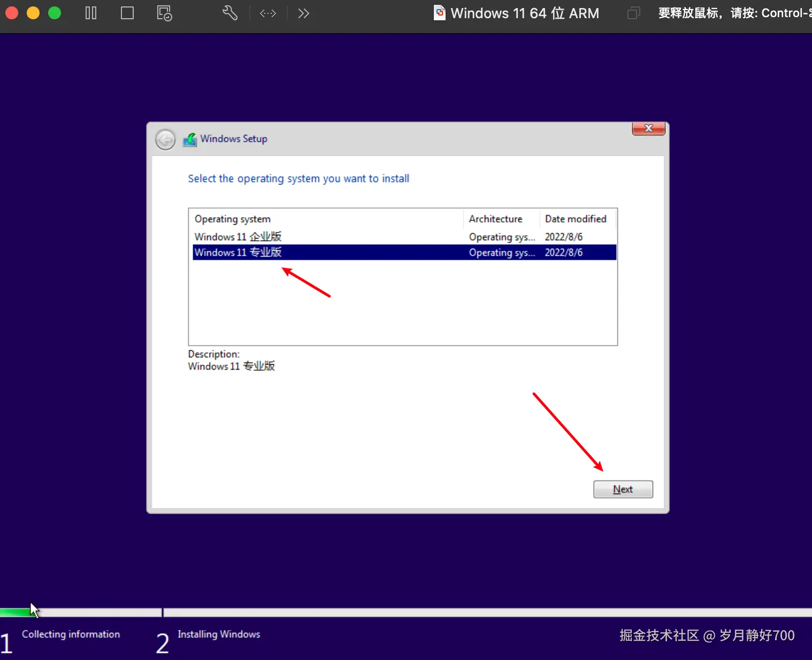Screen dimensions: 812x660
Task: Click the Description: Windows 11 专业版 text
Action: tap(232, 360)
